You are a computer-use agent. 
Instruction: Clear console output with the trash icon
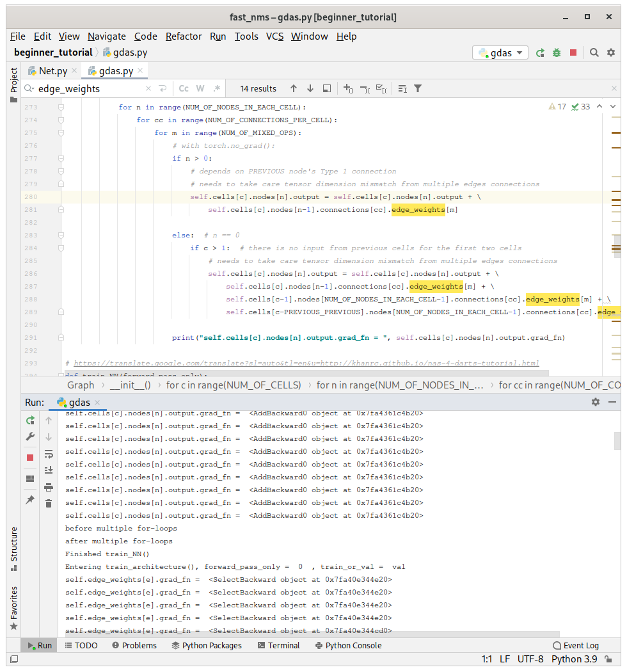point(49,504)
